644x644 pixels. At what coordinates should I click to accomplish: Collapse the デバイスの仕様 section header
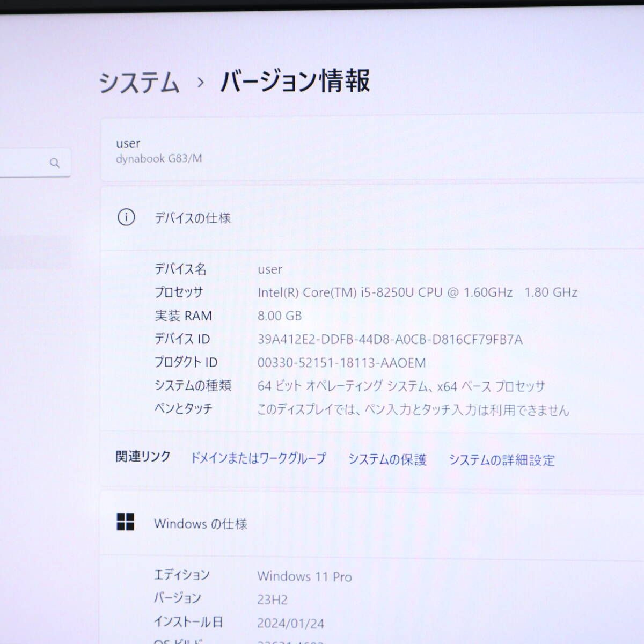(x=372, y=218)
